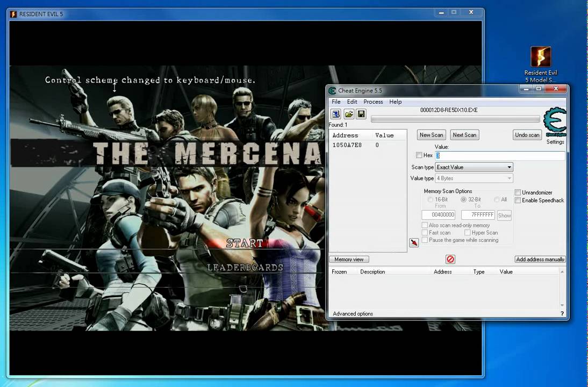
Task: Click the Frozen column header
Action: point(339,271)
